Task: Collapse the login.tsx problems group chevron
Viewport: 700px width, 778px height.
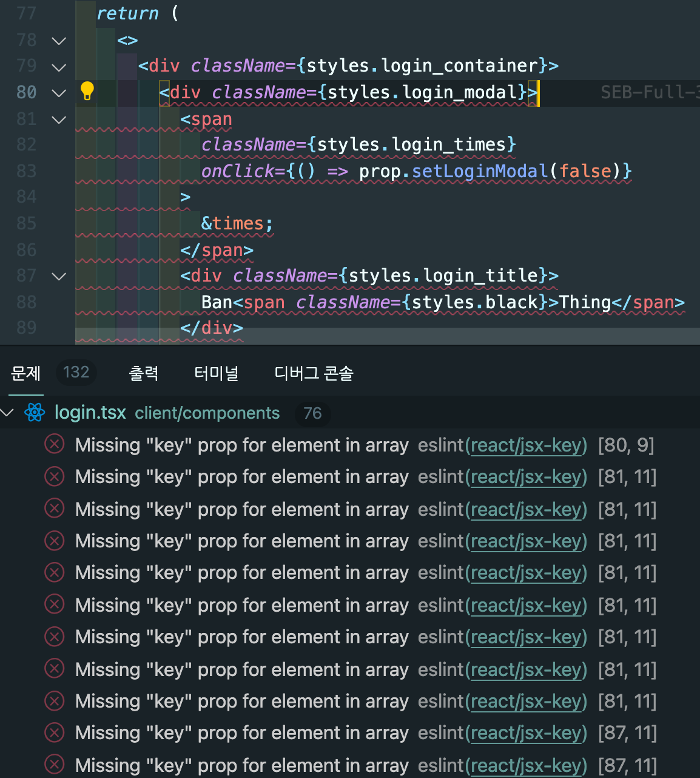Action: (x=7, y=413)
